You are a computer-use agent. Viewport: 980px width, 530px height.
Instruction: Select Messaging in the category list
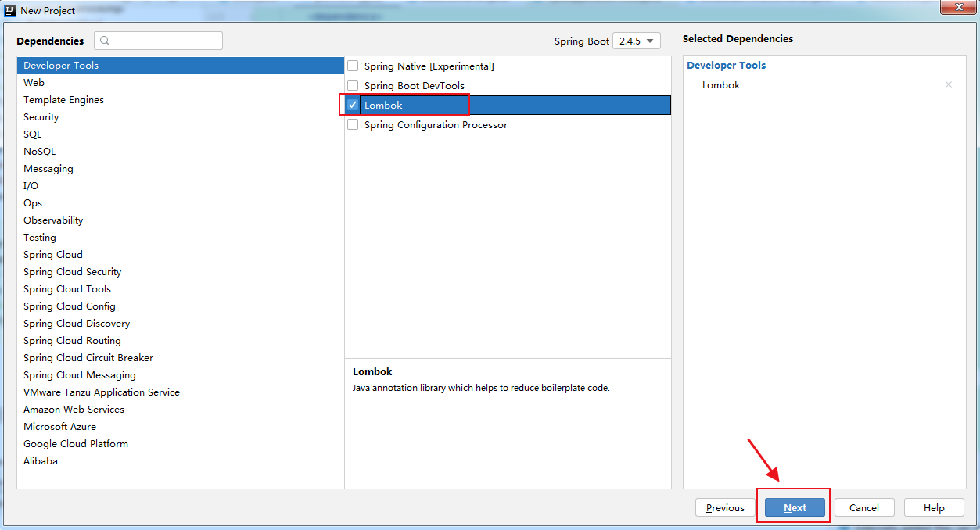[x=181, y=169]
